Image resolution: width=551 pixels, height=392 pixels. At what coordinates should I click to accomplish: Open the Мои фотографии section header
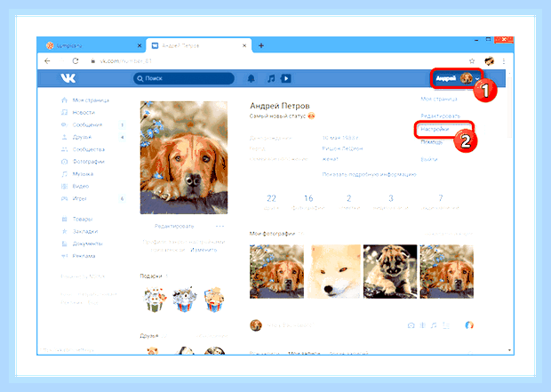pos(273,234)
